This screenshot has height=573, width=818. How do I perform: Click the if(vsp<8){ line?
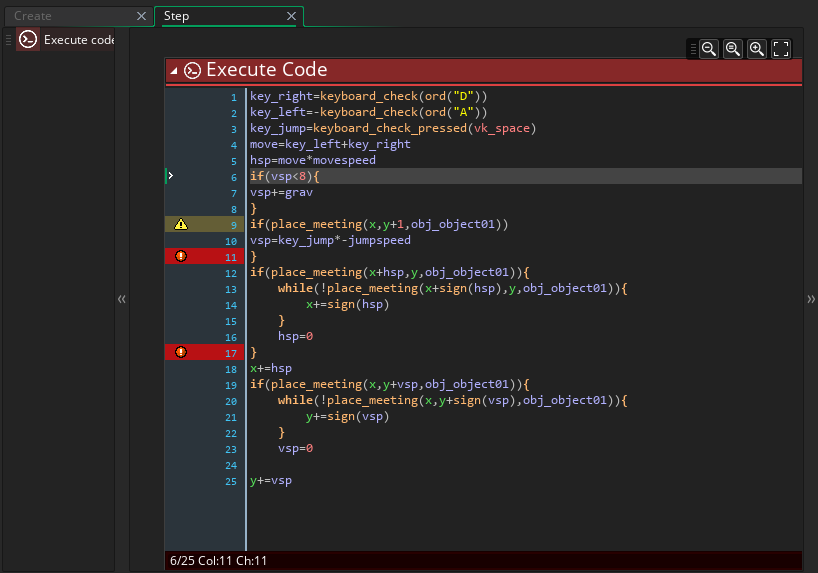click(284, 176)
